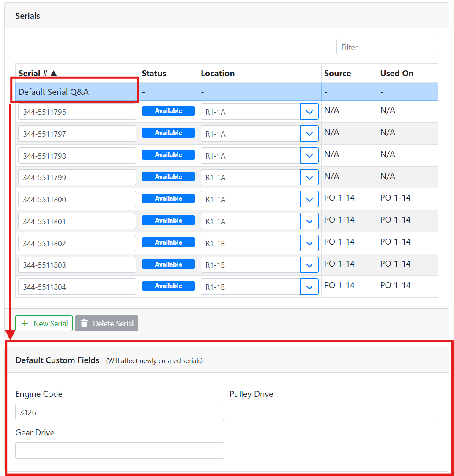
Task: Click the Available badge for serial 344-5511799
Action: coord(168,177)
